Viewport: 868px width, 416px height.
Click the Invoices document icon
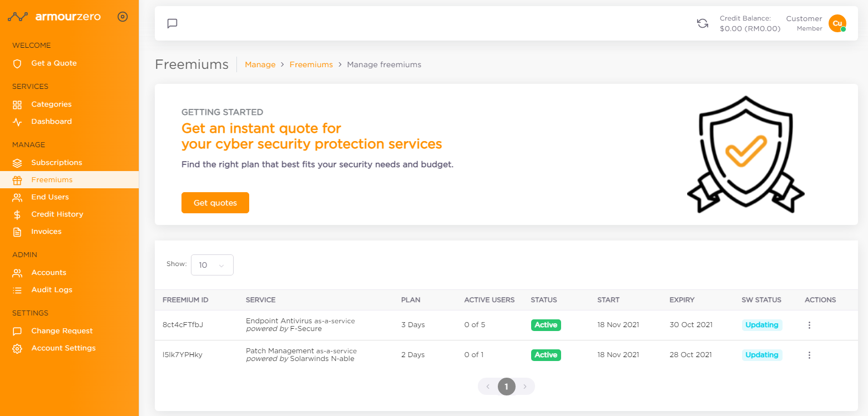[17, 232]
